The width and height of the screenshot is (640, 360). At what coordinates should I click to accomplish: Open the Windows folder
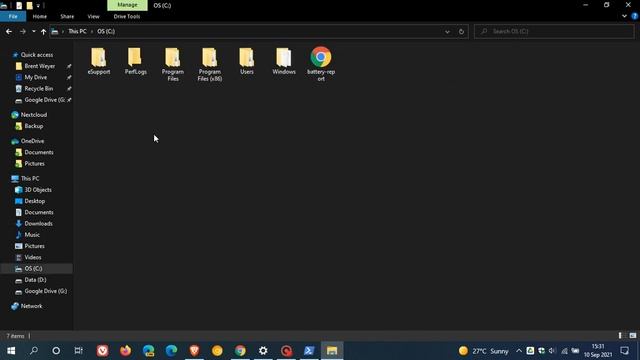coord(284,61)
